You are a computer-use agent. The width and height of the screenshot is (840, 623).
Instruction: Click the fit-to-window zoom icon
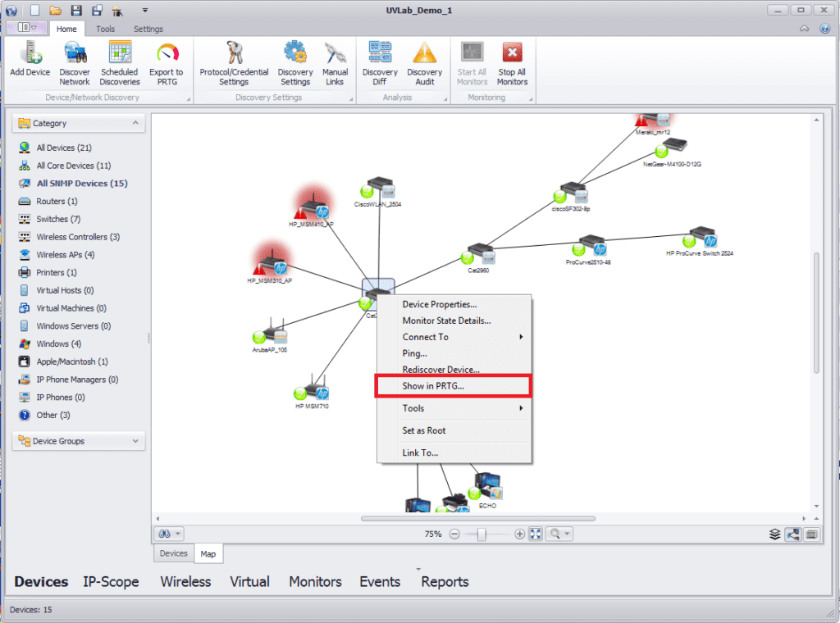(x=536, y=534)
